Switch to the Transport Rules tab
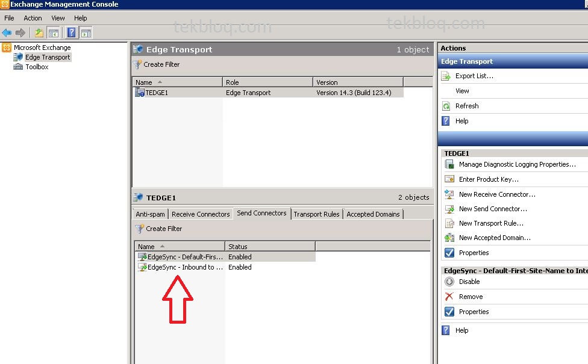Image resolution: width=588 pixels, height=364 pixels. point(316,214)
